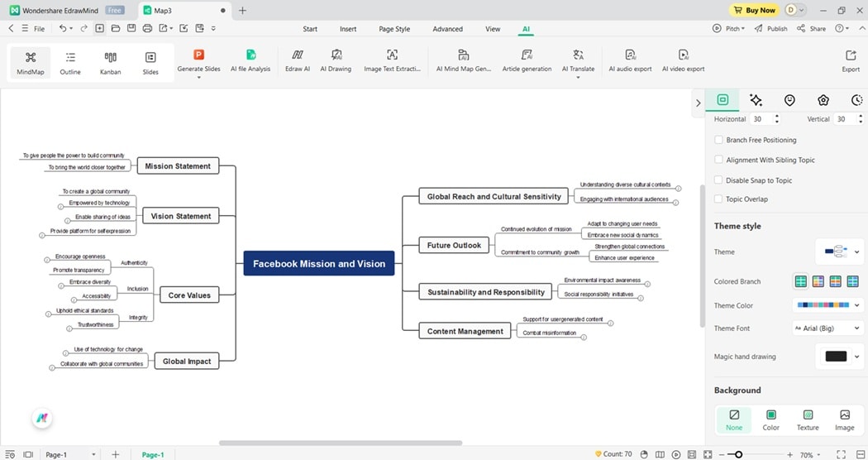
Task: Open AI file Analysis tool
Action: pos(250,60)
